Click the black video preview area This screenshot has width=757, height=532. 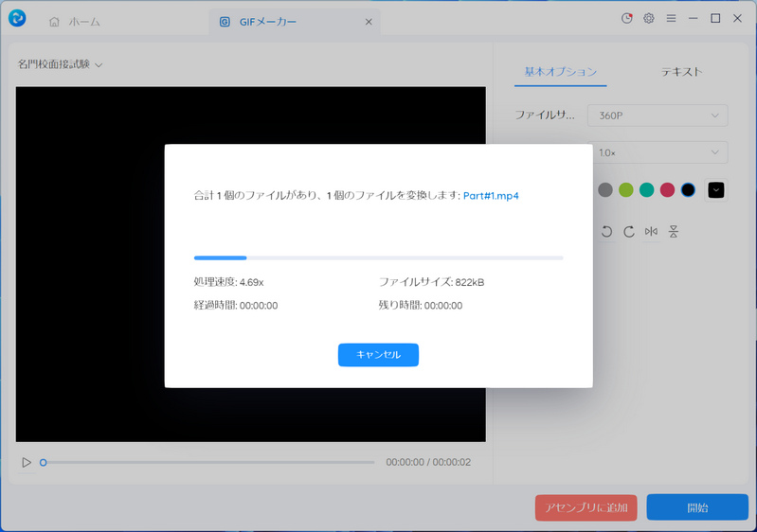point(250,264)
